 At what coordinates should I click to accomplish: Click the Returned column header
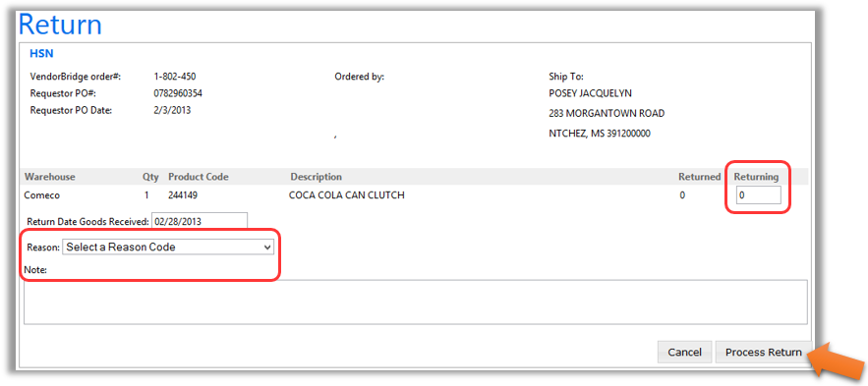tap(700, 177)
